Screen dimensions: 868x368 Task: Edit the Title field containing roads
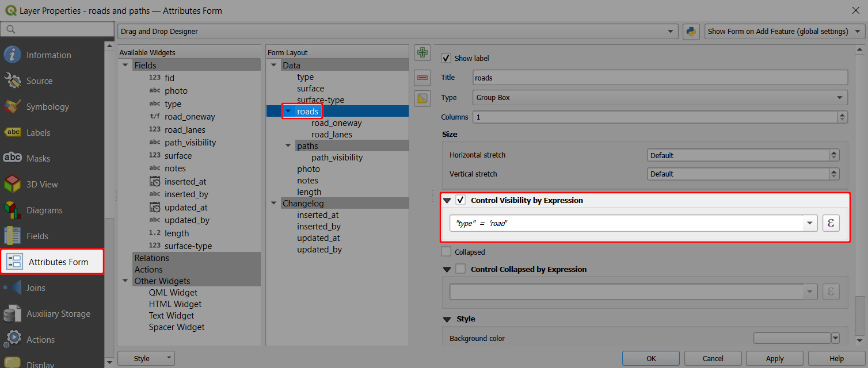point(660,78)
